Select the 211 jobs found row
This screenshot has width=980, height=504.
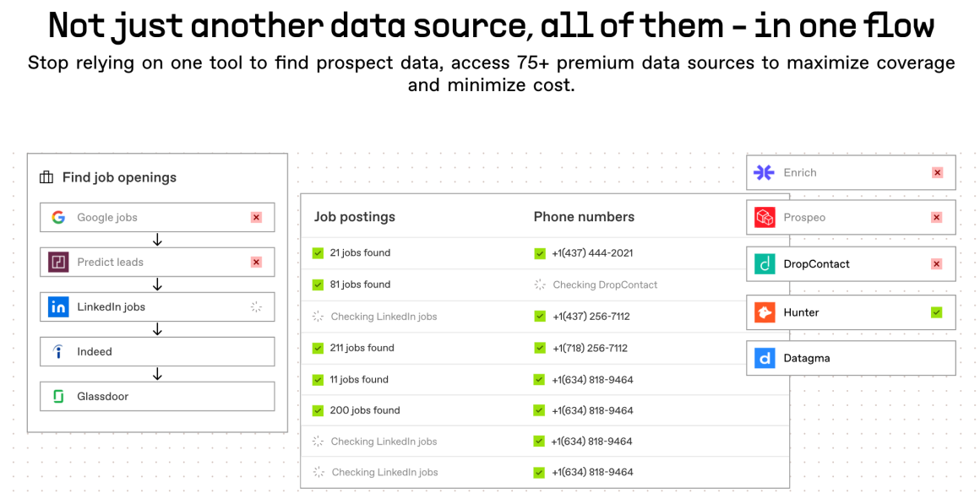click(x=362, y=348)
